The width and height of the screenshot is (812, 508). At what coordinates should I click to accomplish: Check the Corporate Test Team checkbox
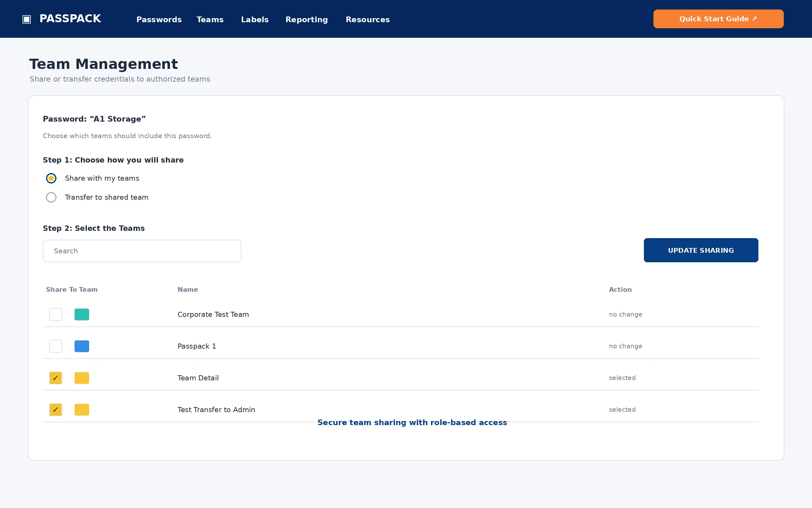click(56, 314)
